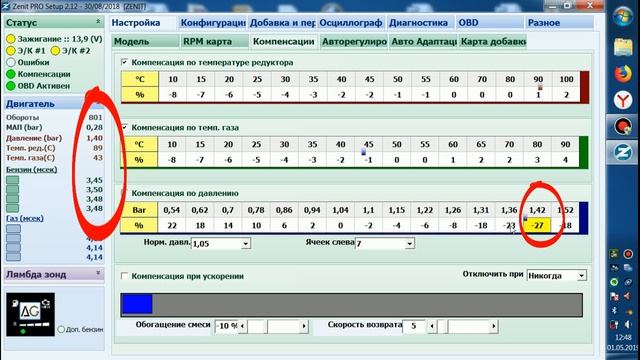Screen dimensions: 640x360
Task: Toggle Компенсация по температуре редуктора checkbox
Action: (x=124, y=62)
